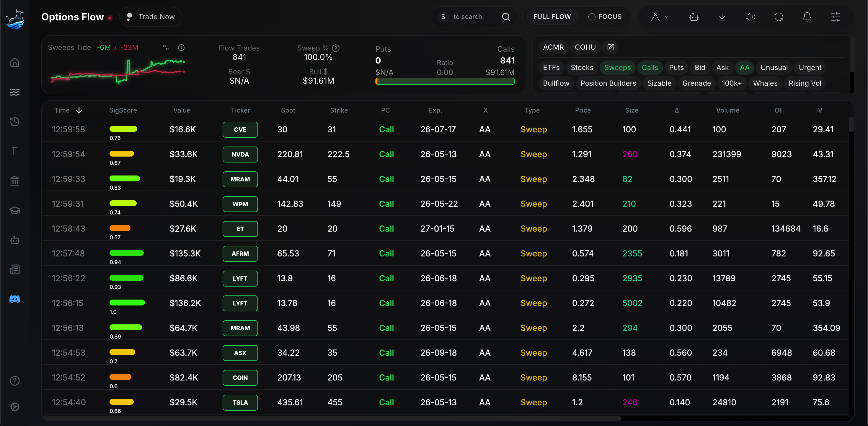Click the Grenade filter chip
The width and height of the screenshot is (868, 426).
pyautogui.click(x=696, y=83)
